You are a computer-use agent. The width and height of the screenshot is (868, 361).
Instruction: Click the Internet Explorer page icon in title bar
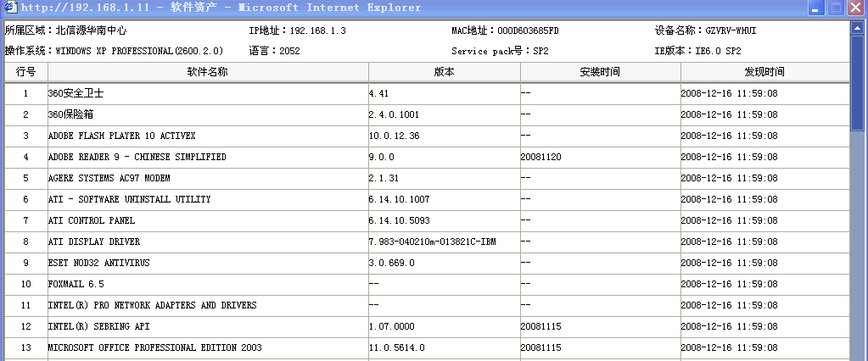[x=10, y=8]
